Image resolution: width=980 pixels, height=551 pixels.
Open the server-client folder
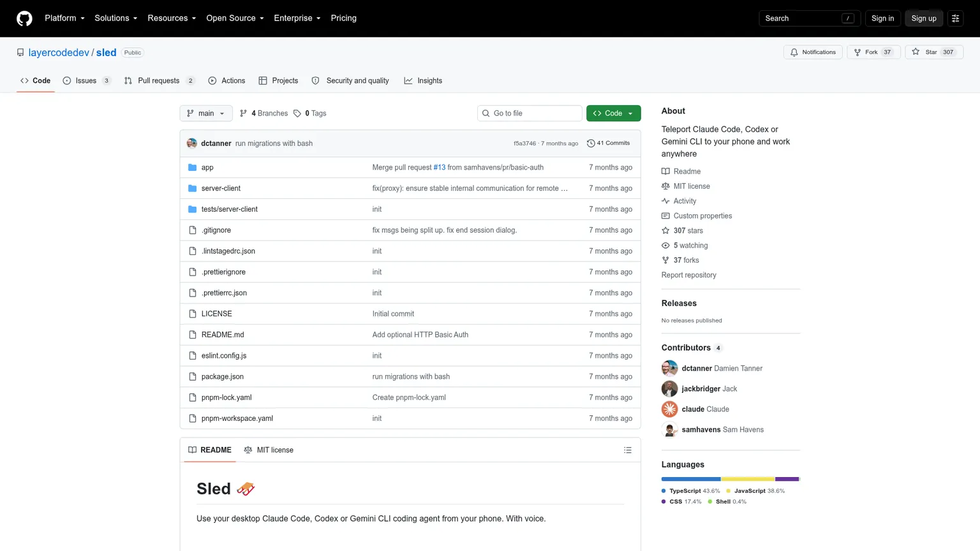pyautogui.click(x=221, y=189)
